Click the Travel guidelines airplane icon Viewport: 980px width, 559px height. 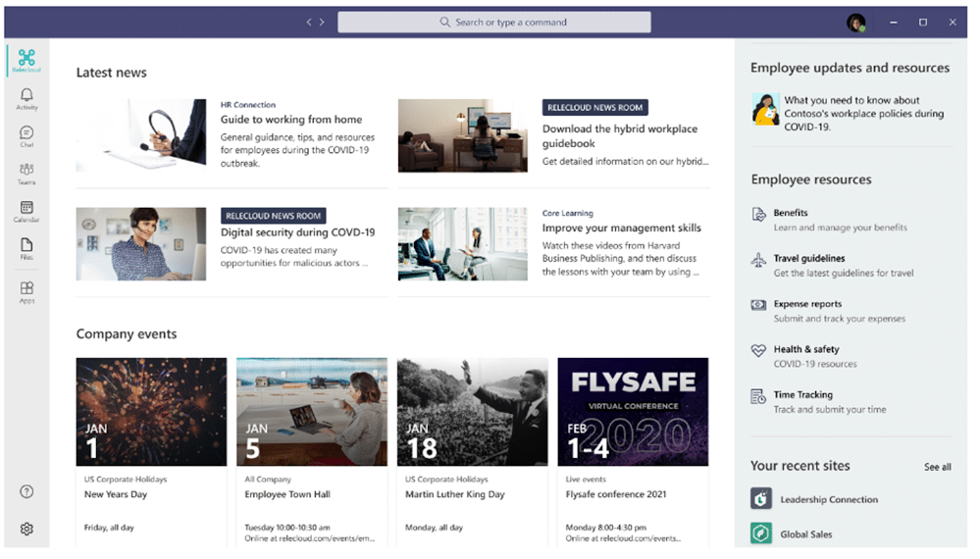(x=758, y=260)
